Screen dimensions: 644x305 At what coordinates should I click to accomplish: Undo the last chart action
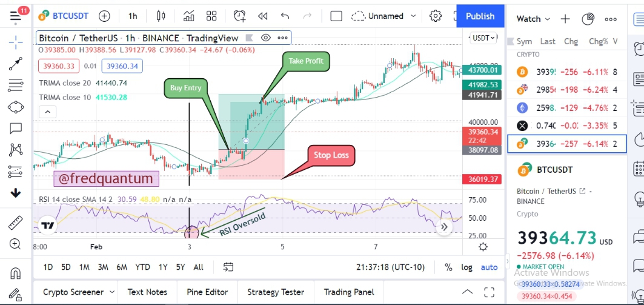(x=285, y=16)
